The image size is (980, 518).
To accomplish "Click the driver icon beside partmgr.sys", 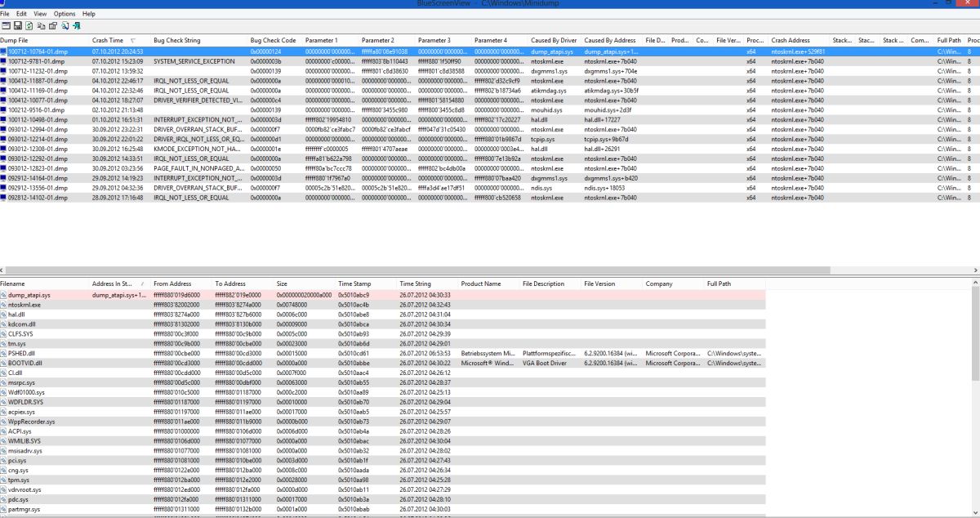I will [x=3, y=509].
